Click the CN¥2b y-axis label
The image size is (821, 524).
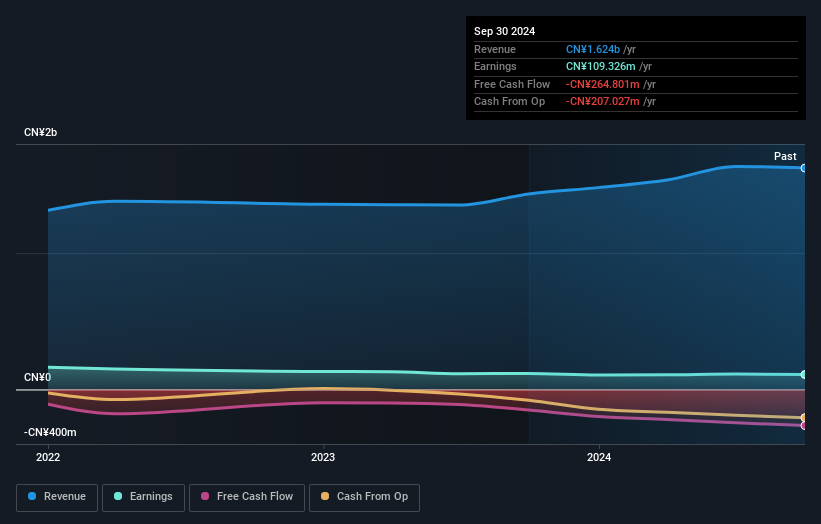coord(40,132)
